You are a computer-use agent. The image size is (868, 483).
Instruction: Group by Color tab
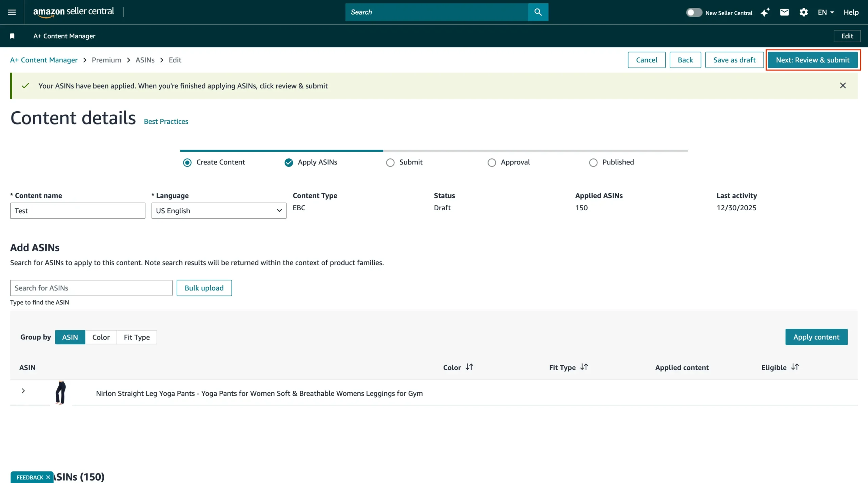[101, 337]
